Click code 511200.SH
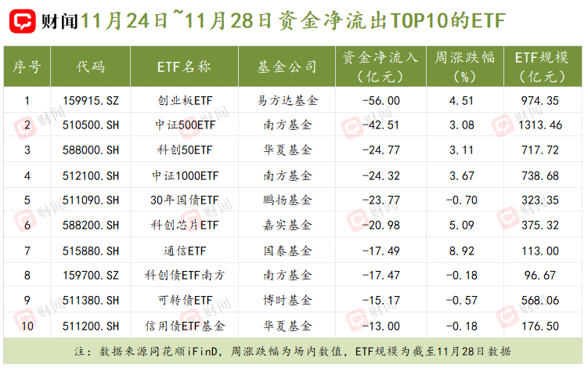 click(x=91, y=326)
